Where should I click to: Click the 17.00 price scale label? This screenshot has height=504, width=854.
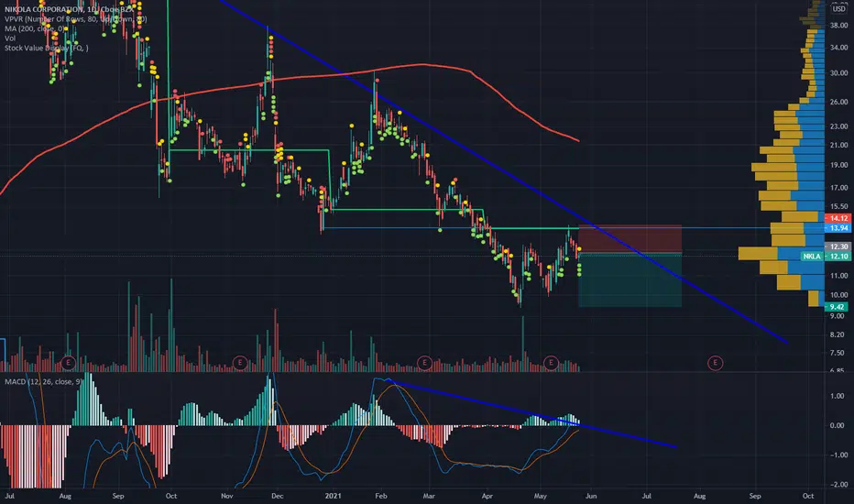click(x=838, y=188)
